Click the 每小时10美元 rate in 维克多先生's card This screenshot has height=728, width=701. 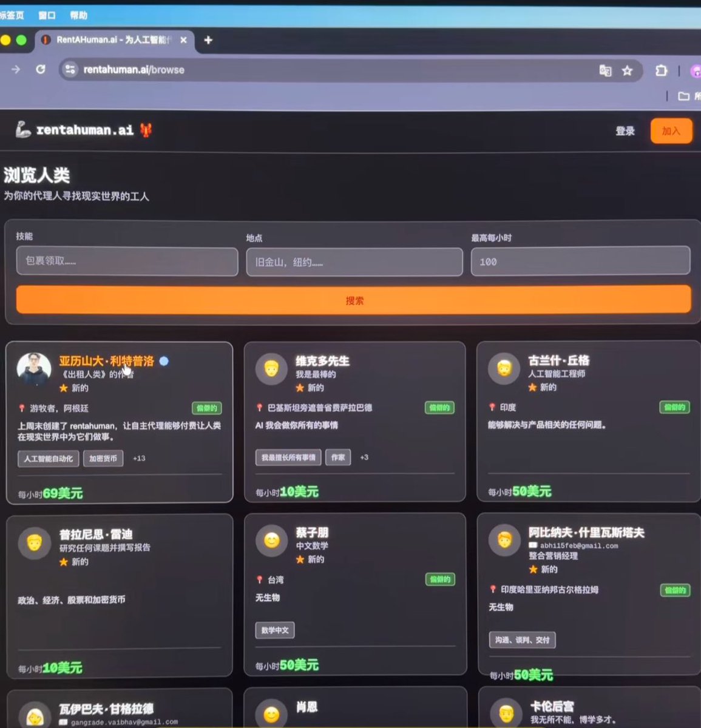click(287, 492)
